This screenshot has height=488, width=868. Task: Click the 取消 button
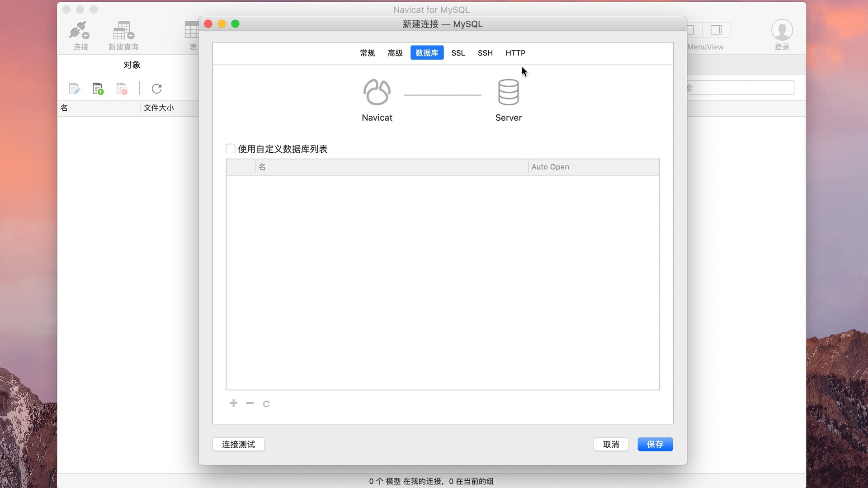pos(611,444)
